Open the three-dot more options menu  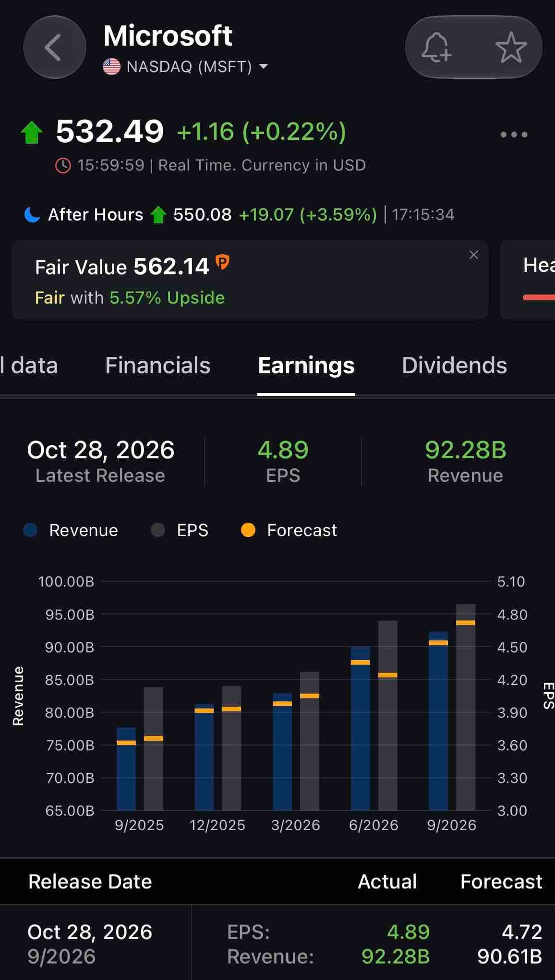click(514, 135)
